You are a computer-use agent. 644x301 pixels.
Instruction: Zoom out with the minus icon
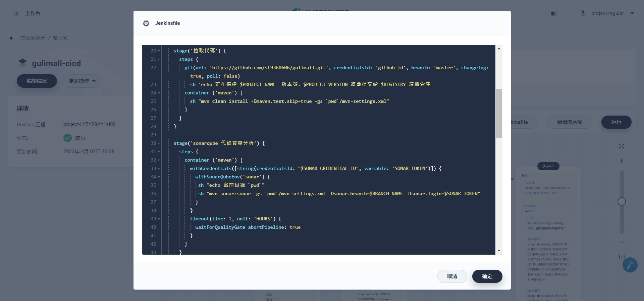coord(622,243)
